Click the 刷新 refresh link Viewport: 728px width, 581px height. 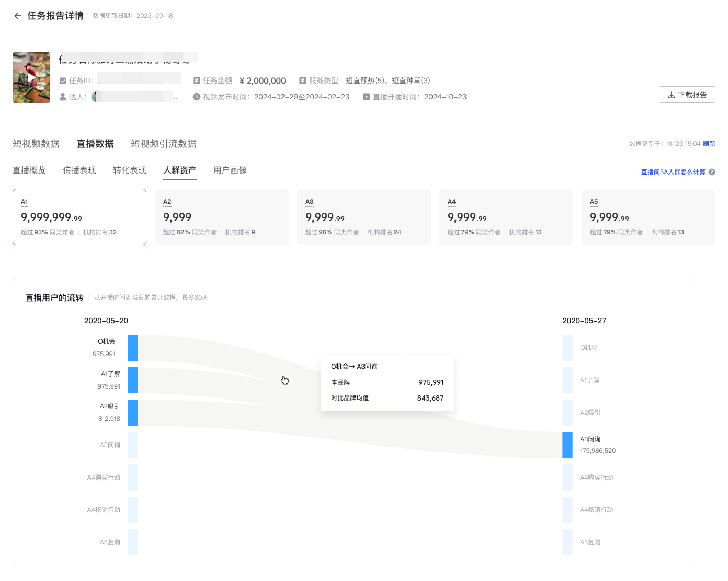click(x=709, y=144)
